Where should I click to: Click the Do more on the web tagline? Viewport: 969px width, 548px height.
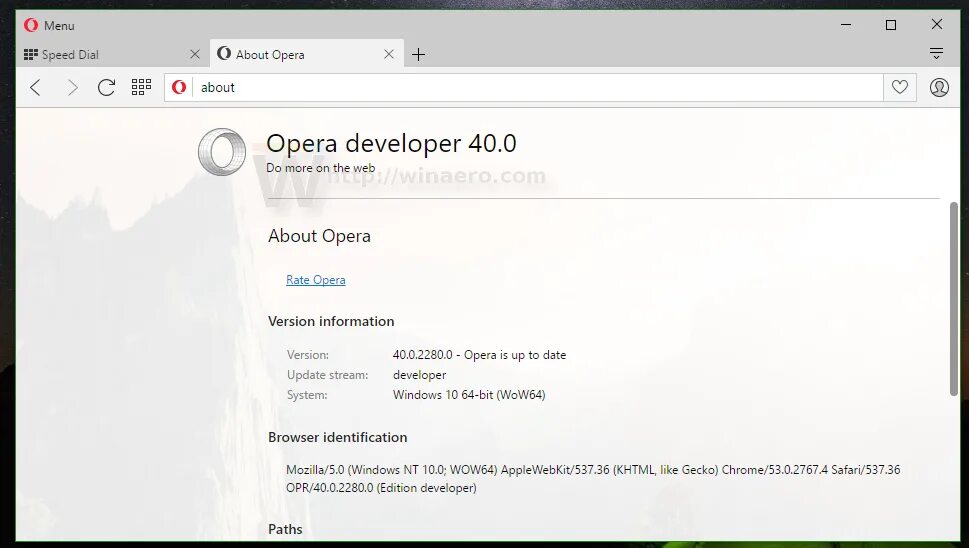[321, 168]
